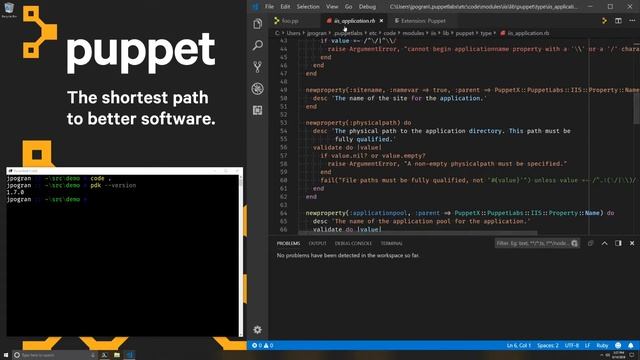The height and width of the screenshot is (360, 640).
Task: Change language mode via Ruby
Action: (x=602, y=345)
